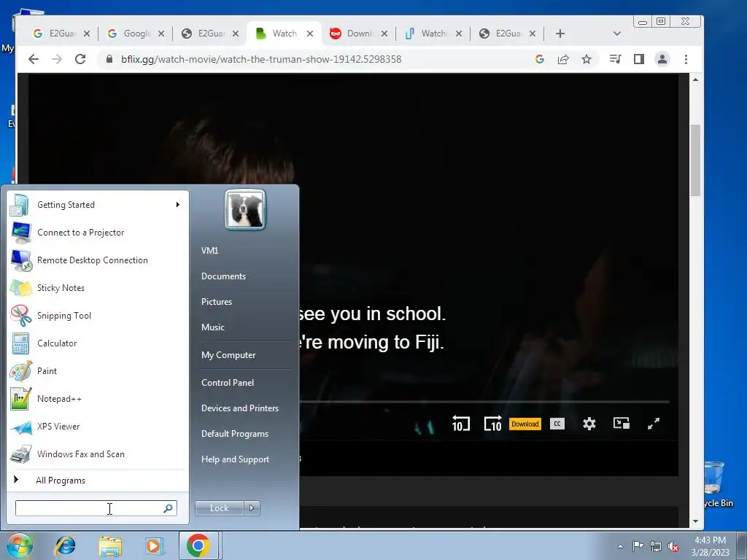Open video player settings gear
Image resolution: width=747 pixels, height=560 pixels.
tap(589, 424)
